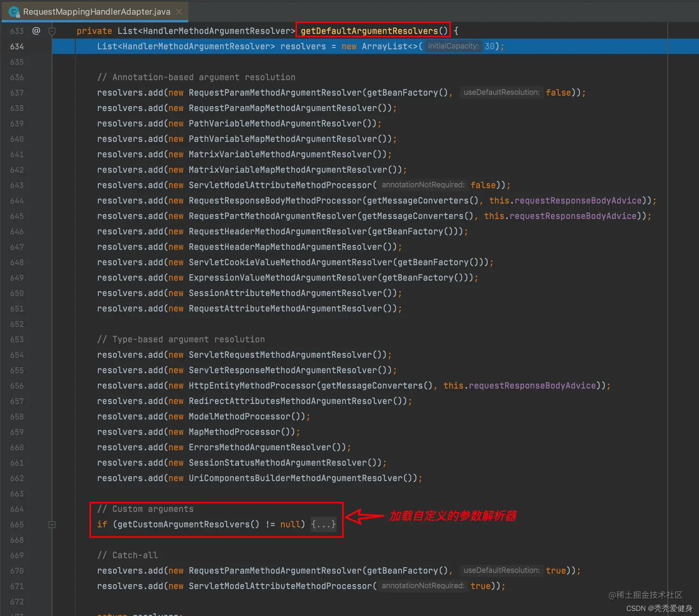Click ServletResponseMethodArgumentResolver on line 655
Screen dimensions: 699x616
[x=283, y=370]
